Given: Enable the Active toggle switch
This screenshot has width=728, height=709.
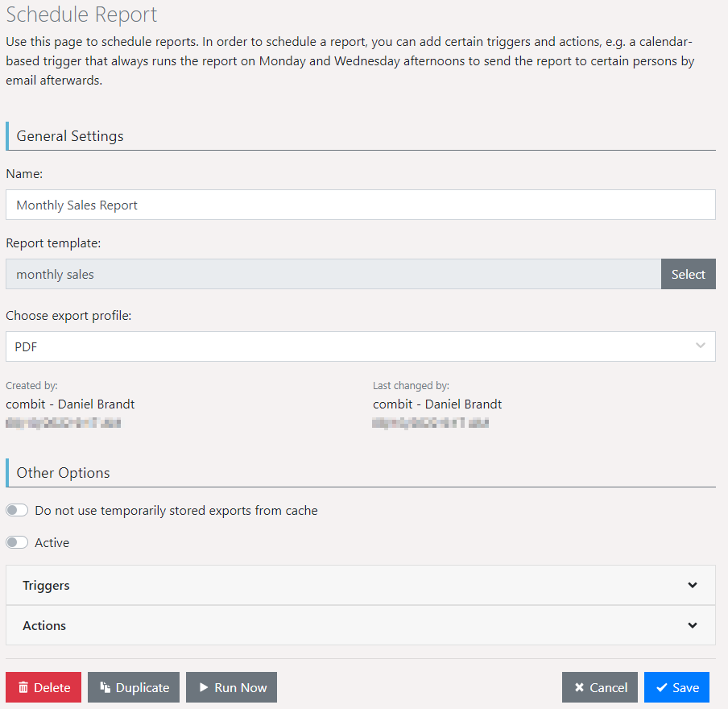Looking at the screenshot, I should pos(17,543).
